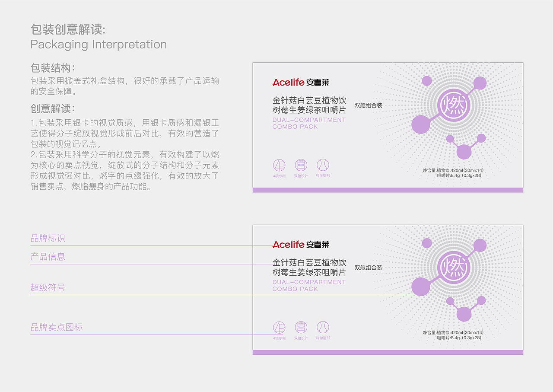Screen dimensions: 553x392
Task: Click the purple strip along the bottom package's bottom edge
Action: 388,352
